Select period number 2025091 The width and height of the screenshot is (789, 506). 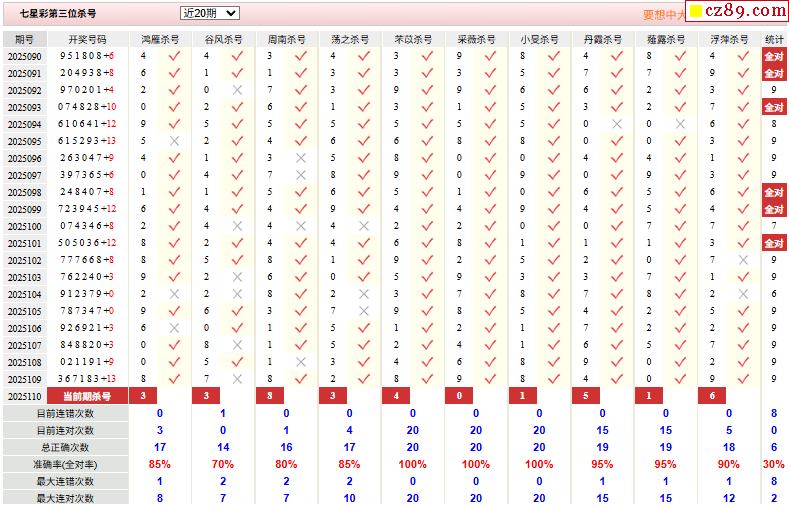tap(25, 73)
